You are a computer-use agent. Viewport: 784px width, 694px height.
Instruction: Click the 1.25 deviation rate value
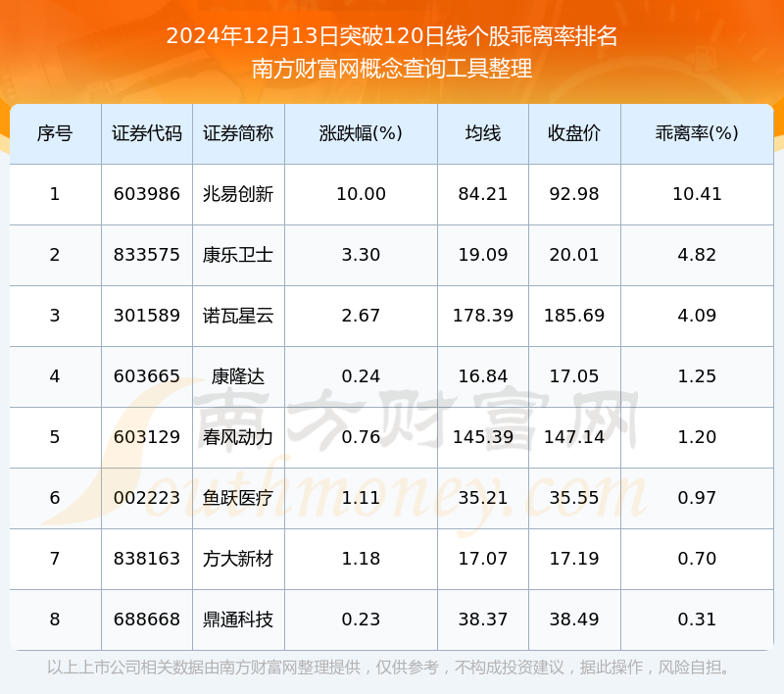(x=697, y=376)
